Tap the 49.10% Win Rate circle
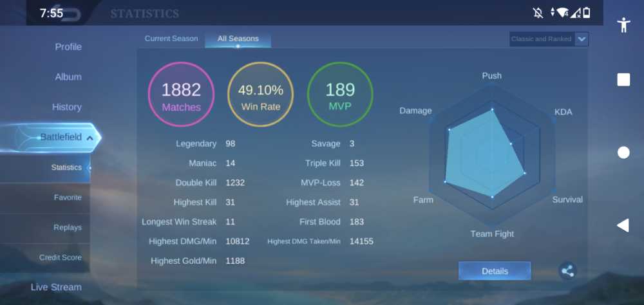Screen dimensions: 644x305 pyautogui.click(x=260, y=95)
